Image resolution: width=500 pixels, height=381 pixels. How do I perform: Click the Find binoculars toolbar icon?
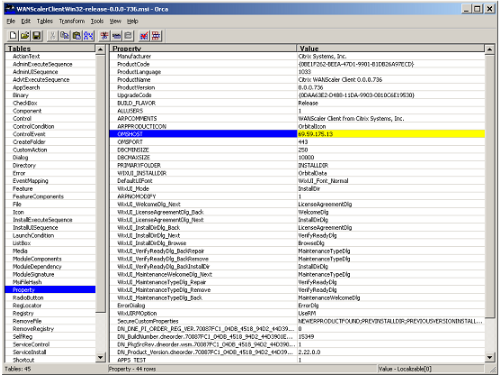coord(89,36)
